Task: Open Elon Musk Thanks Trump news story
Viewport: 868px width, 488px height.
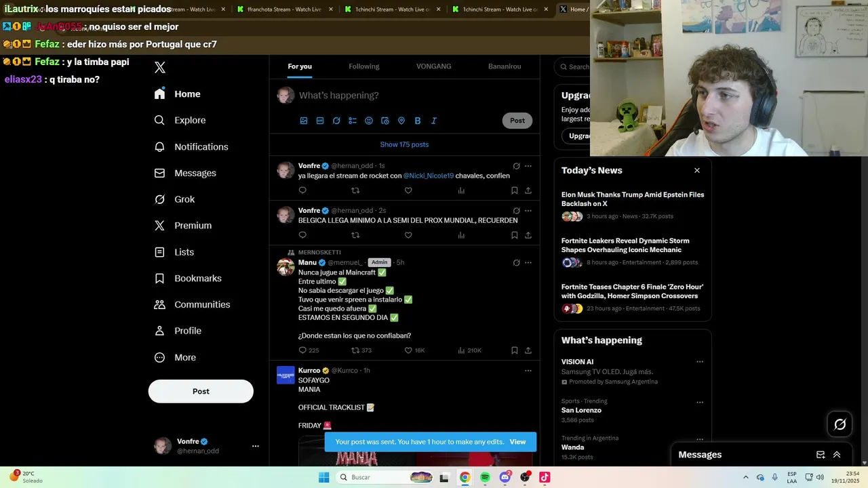Action: pyautogui.click(x=633, y=199)
